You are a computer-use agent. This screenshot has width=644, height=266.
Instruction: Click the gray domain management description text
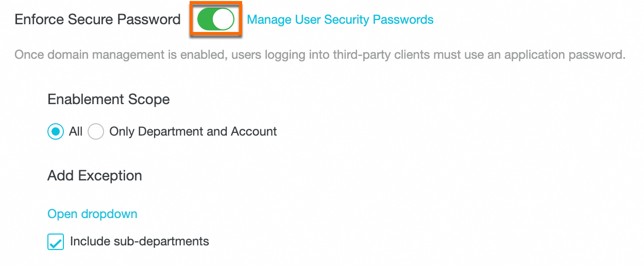pos(319,54)
